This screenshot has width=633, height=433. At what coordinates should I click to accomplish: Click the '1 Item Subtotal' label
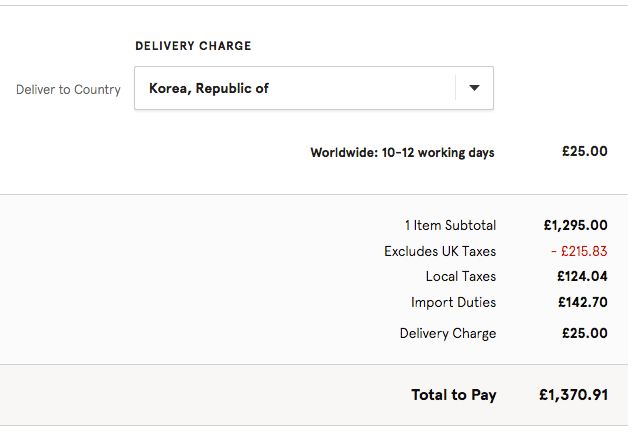450,225
